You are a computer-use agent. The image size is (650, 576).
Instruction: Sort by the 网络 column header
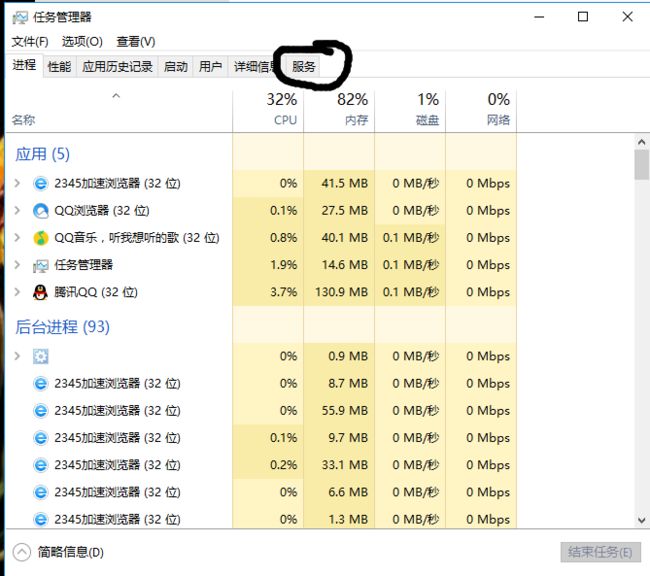481,110
